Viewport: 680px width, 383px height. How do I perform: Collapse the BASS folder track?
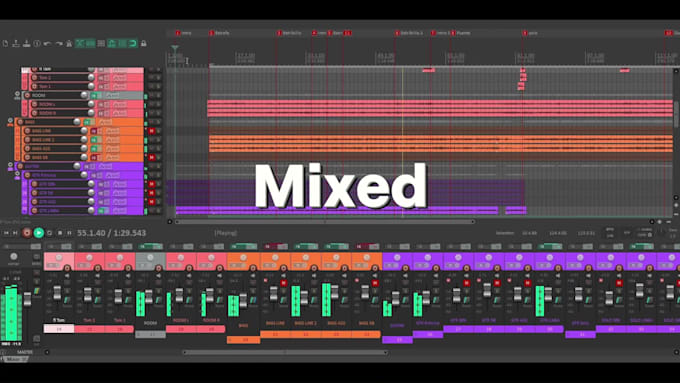(x=10, y=121)
